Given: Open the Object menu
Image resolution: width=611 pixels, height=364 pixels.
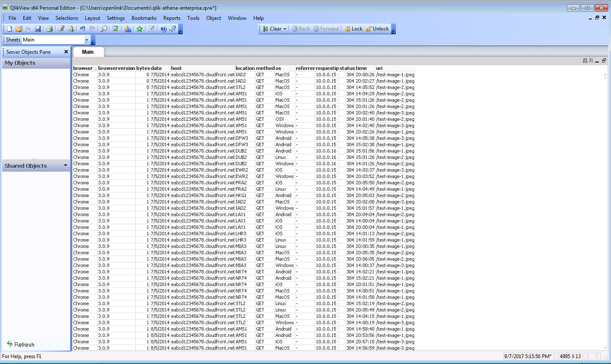Looking at the screenshot, I should [214, 18].
